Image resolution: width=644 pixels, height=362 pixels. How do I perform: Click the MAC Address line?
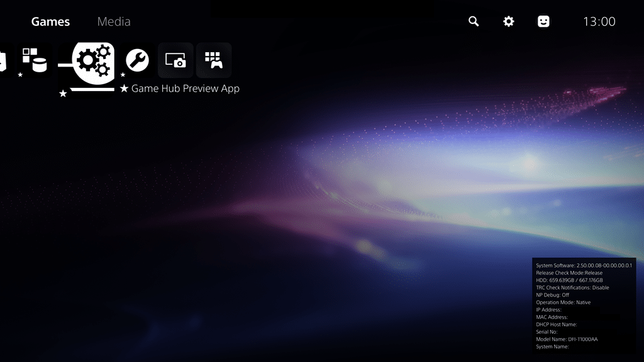point(552,317)
